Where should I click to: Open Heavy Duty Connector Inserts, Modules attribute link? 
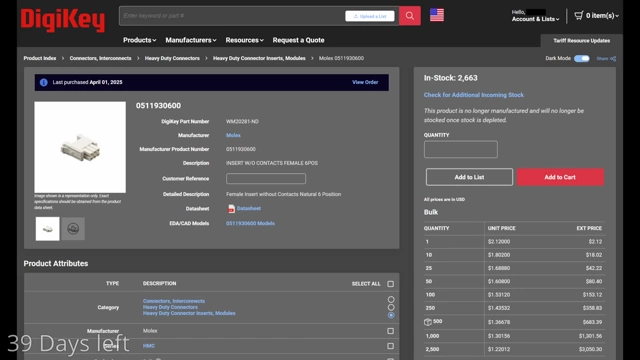(189, 313)
